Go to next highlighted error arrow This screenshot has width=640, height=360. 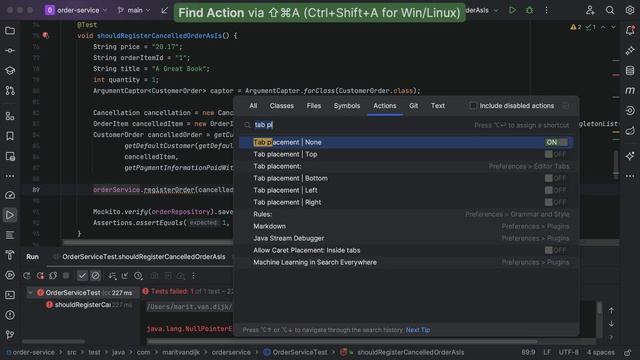point(613,27)
